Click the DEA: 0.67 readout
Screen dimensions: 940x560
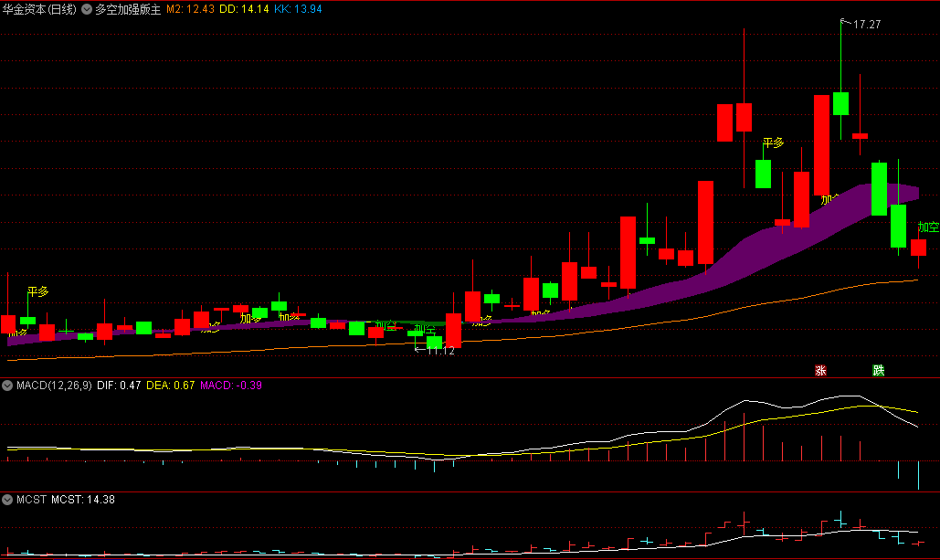tap(170, 386)
